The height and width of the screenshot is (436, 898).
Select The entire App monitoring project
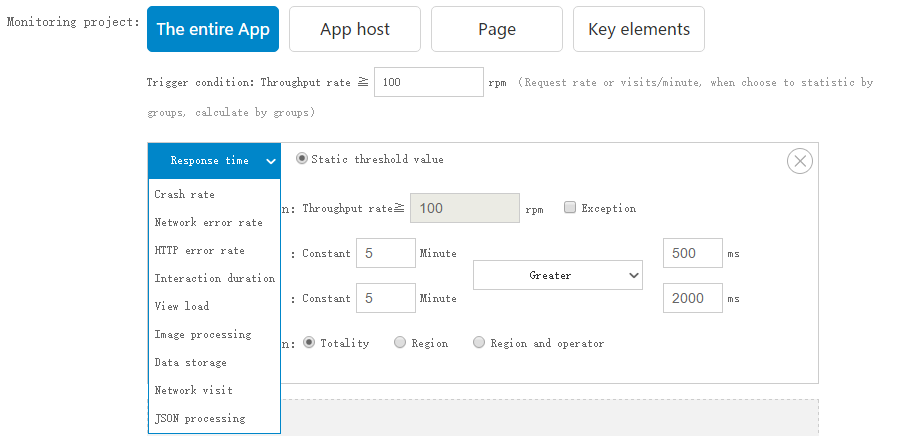coord(213,30)
